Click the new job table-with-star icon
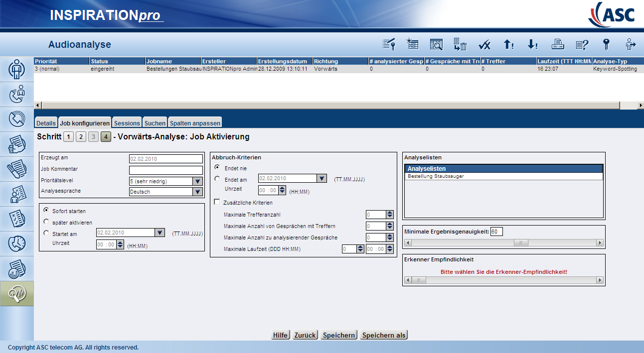Screen dimensions: 644x353 click(x=412, y=45)
